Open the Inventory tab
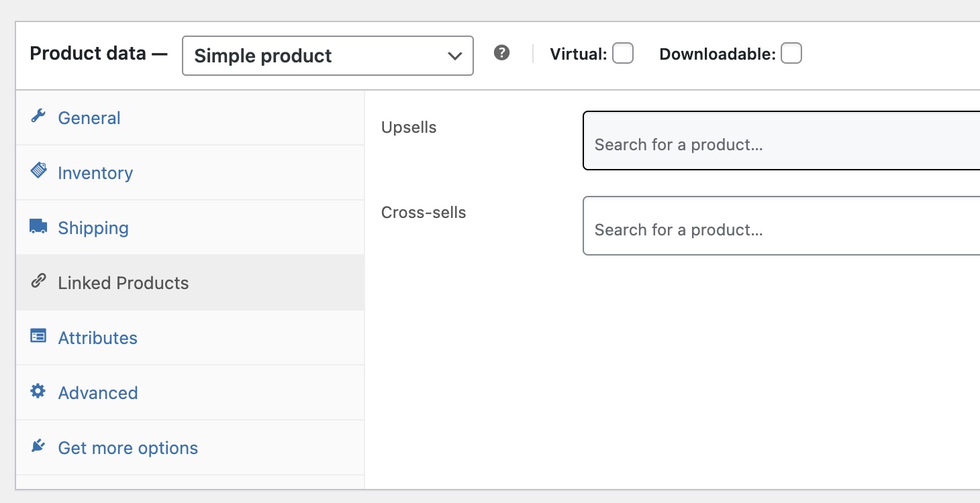 pyautogui.click(x=95, y=173)
